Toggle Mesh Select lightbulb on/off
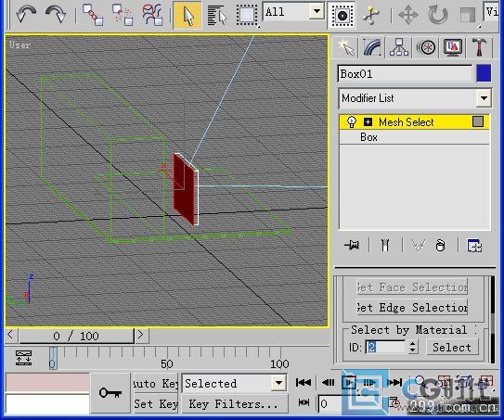Image resolution: width=504 pixels, height=420 pixels. coord(352,122)
